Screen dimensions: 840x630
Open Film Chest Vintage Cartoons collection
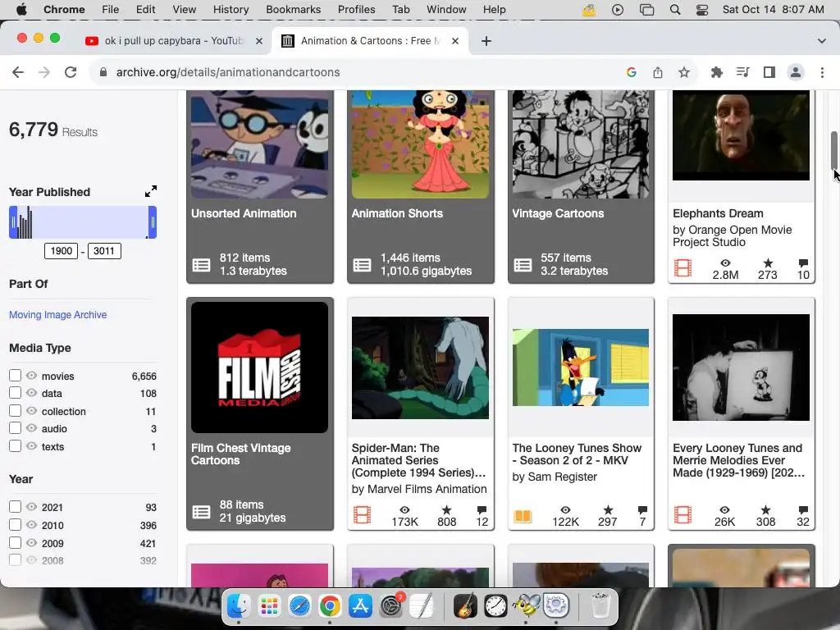(260, 413)
